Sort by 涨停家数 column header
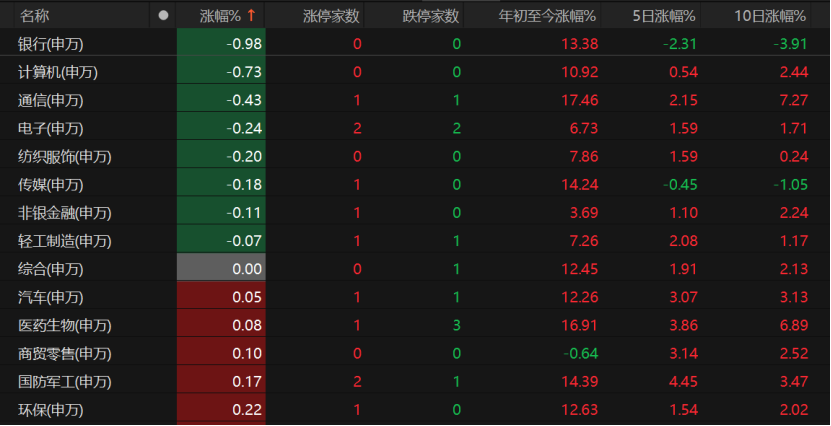831x426 pixels. point(331,16)
